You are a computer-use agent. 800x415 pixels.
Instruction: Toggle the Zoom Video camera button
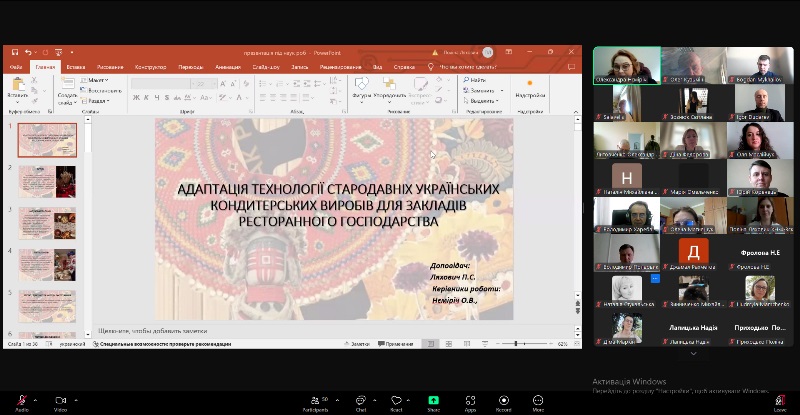tap(60, 400)
